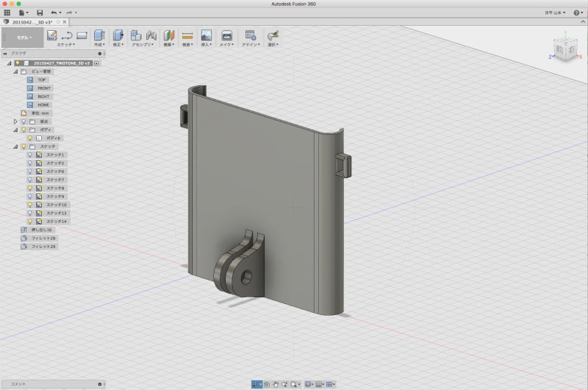Click the Extrude icon above 作成
The height and width of the screenshot is (390, 588).
point(99,35)
